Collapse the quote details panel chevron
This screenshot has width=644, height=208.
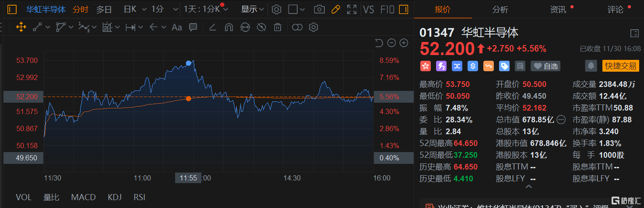(528, 187)
